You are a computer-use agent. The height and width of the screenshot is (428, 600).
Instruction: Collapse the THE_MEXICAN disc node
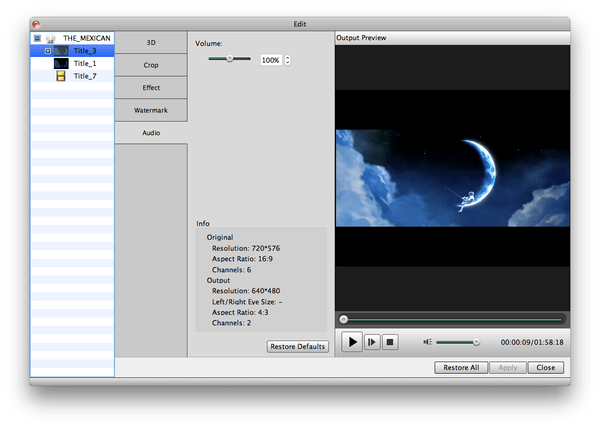[37, 38]
